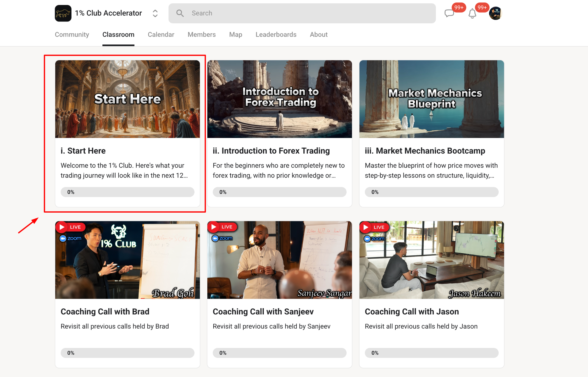This screenshot has height=377, width=588.
Task: Click the Start Here progress bar
Action: tap(127, 192)
